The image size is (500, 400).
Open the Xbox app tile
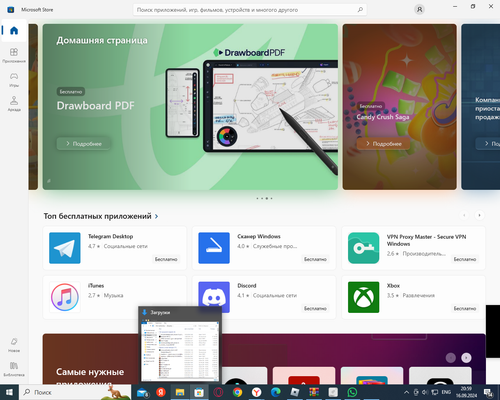tap(413, 297)
